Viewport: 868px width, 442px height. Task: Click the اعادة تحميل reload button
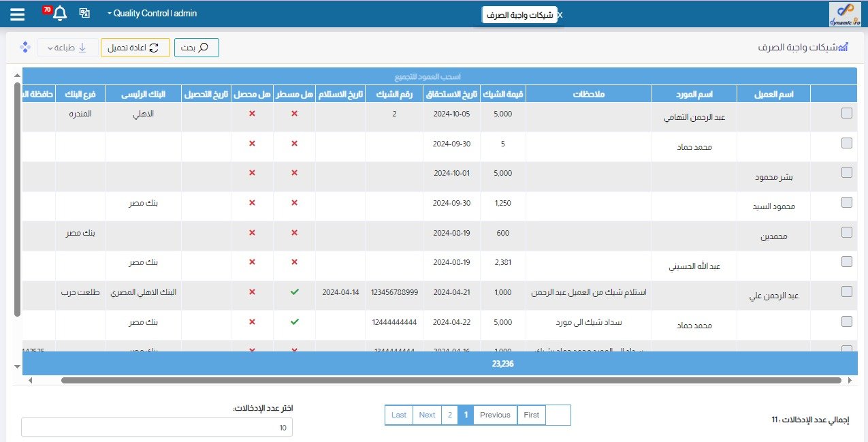pos(135,48)
